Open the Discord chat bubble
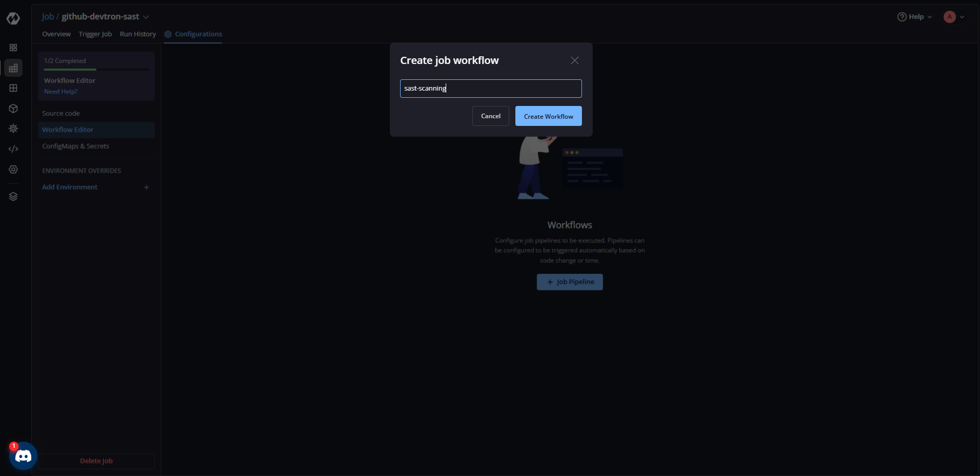 click(x=23, y=456)
